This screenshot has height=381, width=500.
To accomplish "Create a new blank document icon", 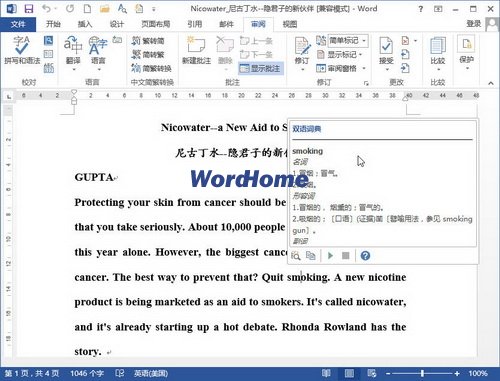I will pos(87,8).
